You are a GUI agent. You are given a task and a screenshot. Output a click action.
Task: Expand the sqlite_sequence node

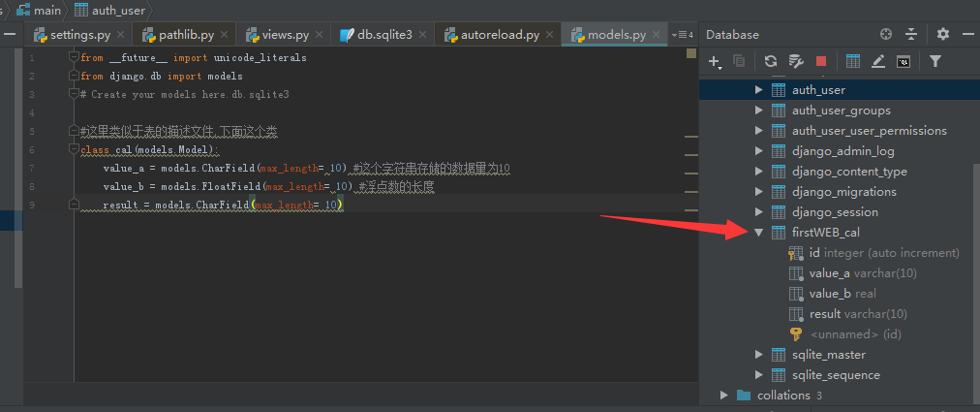[759, 375]
